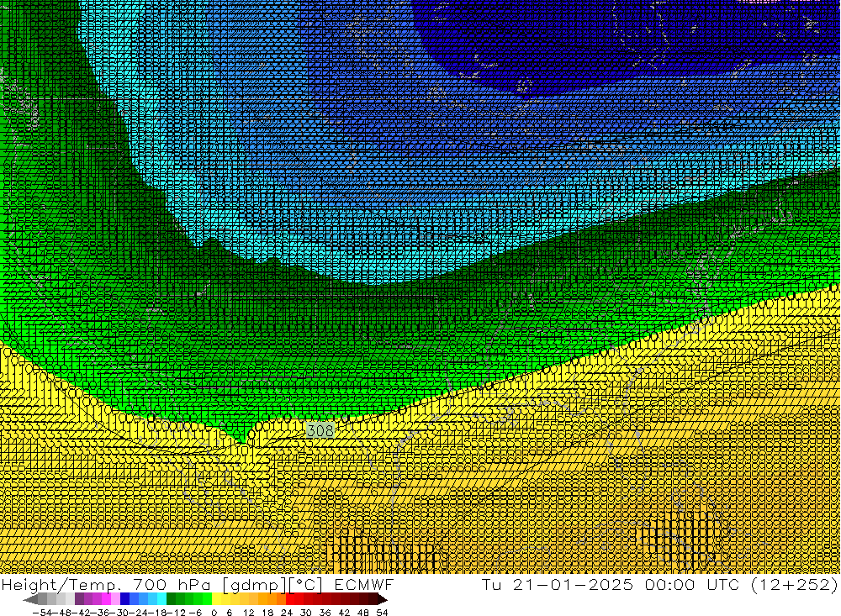841x616 pixels.
Task: Click the 308 contour height label
Action: point(320,430)
